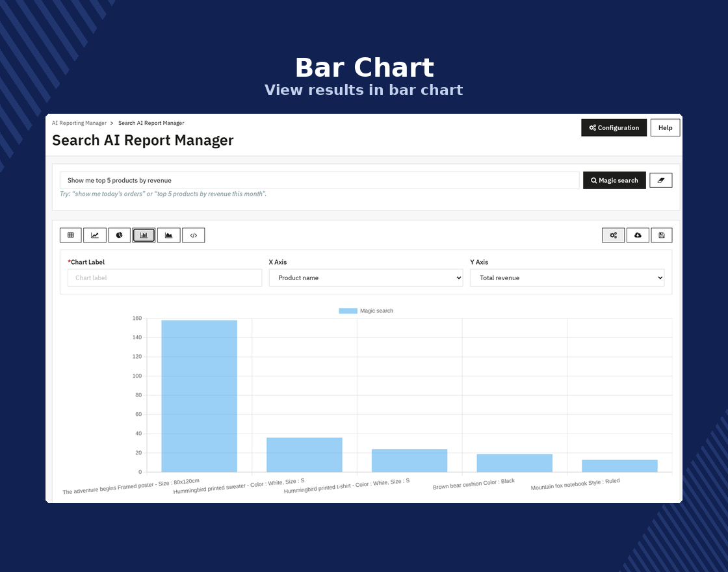Click the 'Brown bear cushion Color : Black' label

(474, 484)
